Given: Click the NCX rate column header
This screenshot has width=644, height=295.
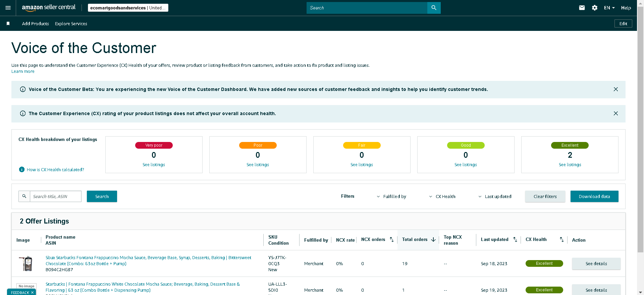Looking at the screenshot, I should coord(345,240).
